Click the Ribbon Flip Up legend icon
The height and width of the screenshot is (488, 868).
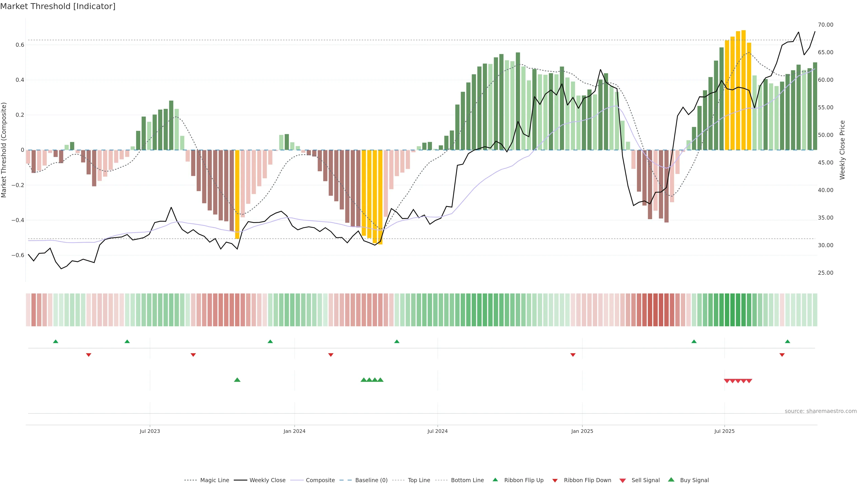pos(495,480)
